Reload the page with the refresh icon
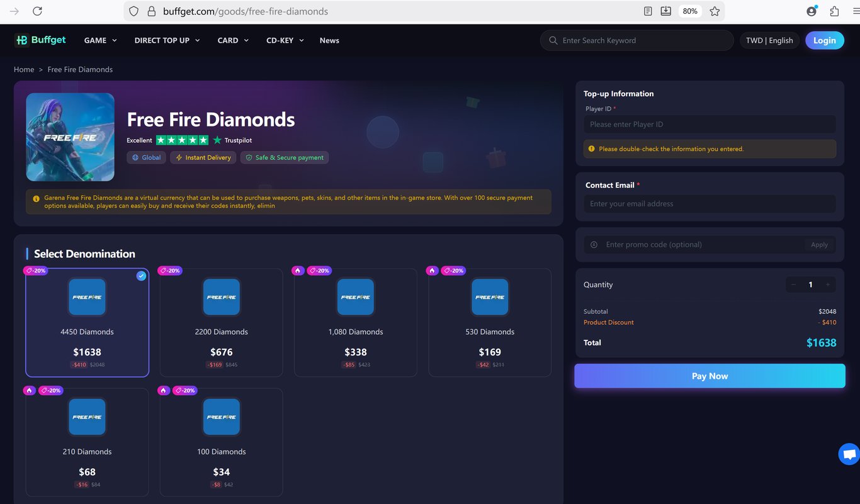 pyautogui.click(x=37, y=11)
